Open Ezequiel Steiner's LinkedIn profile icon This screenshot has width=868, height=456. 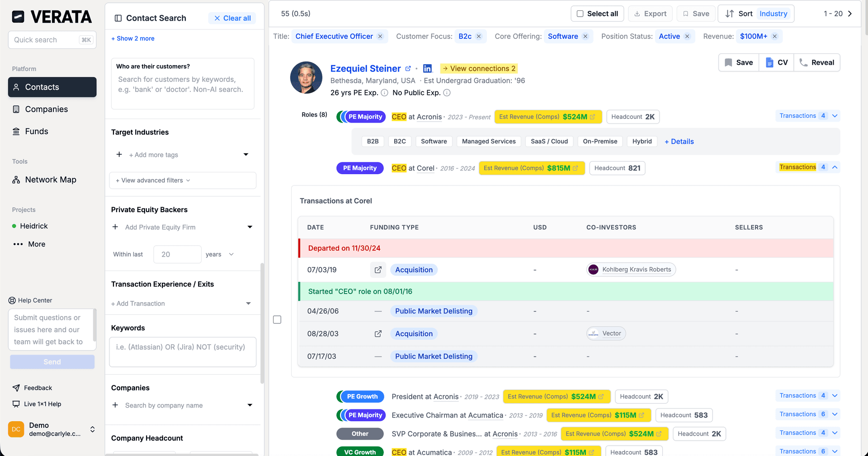click(427, 69)
